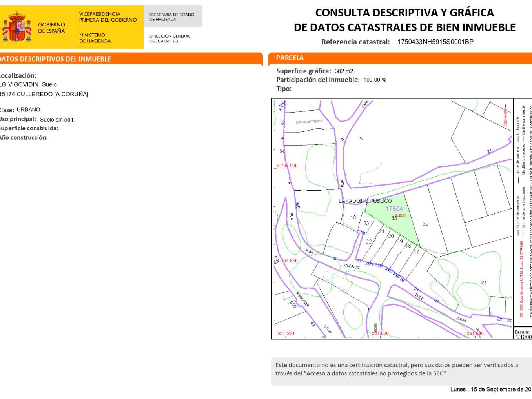
Task: Click the purple Límite de manzana legend line
Action: [x=518, y=233]
